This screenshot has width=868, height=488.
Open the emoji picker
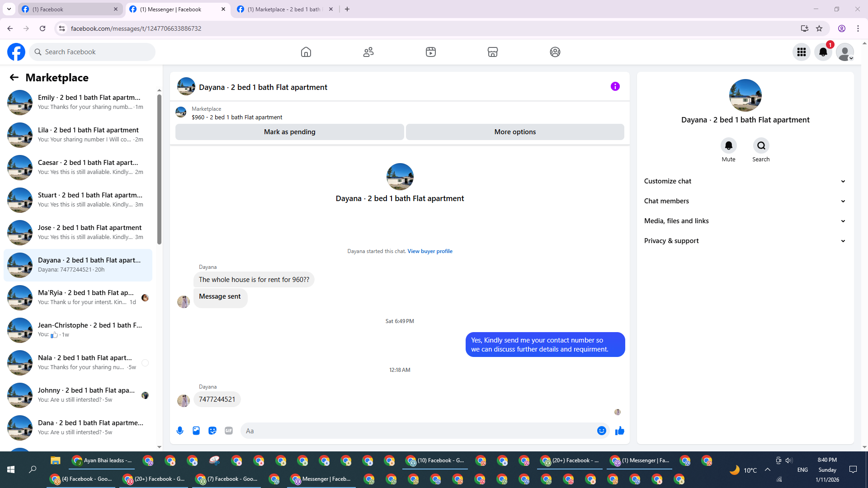tap(602, 431)
